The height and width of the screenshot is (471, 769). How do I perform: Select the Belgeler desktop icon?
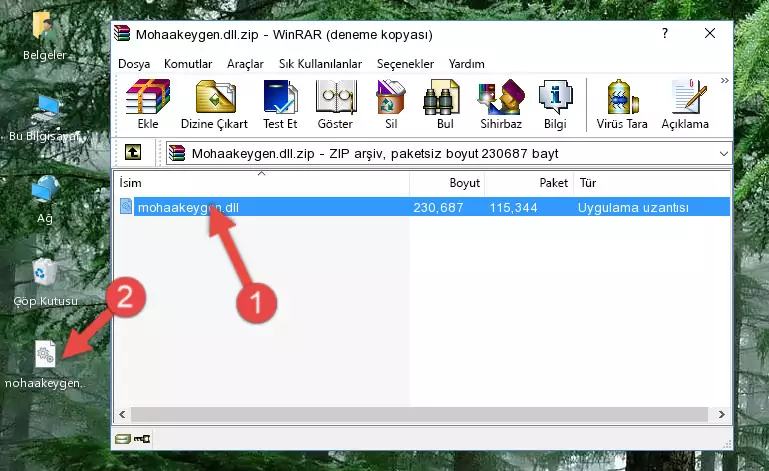click(x=44, y=36)
